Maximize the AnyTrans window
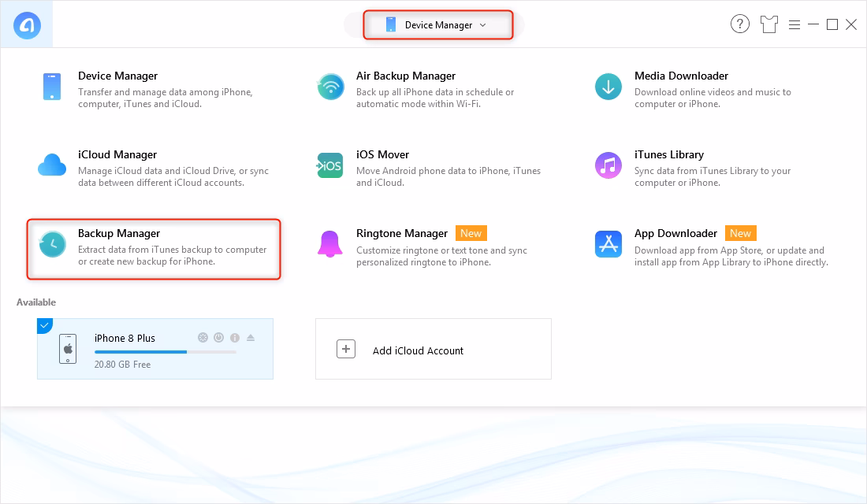This screenshot has width=867, height=504. coord(832,24)
